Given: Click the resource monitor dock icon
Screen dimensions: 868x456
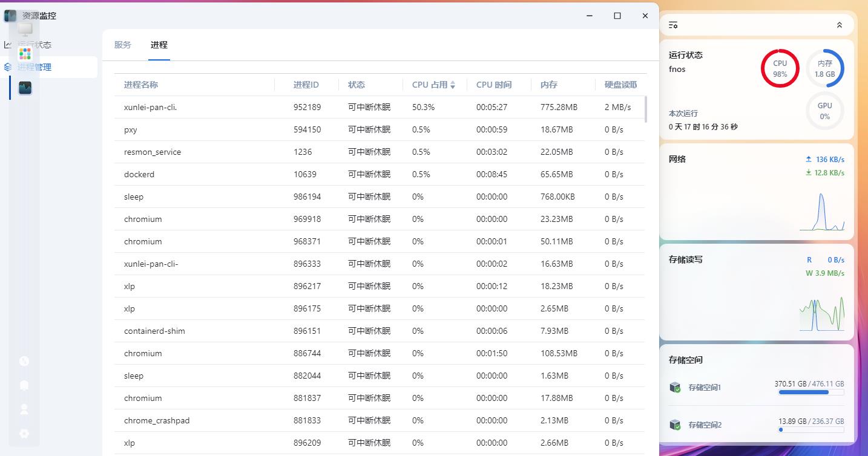Looking at the screenshot, I should pos(25,88).
